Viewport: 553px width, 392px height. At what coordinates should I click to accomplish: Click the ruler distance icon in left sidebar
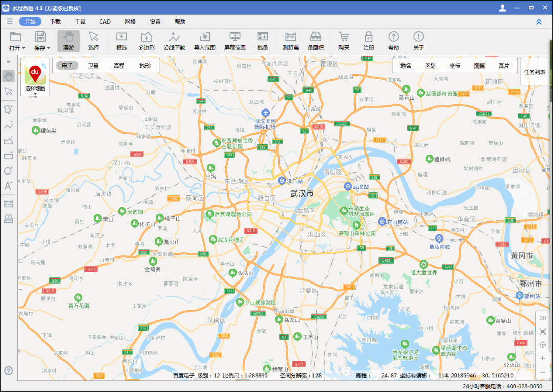click(9, 204)
